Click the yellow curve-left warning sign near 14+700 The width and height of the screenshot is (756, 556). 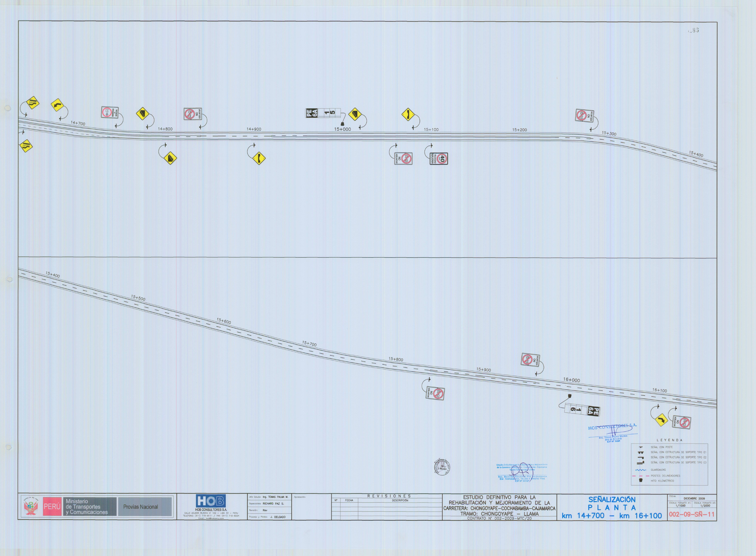57,105
